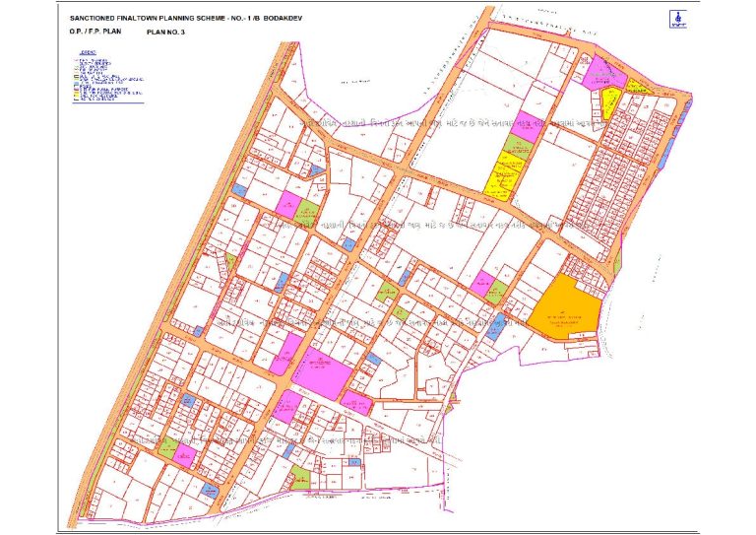Click the green plot above the yellow cluster
This screenshot has height=535, width=756.
click(x=516, y=146)
